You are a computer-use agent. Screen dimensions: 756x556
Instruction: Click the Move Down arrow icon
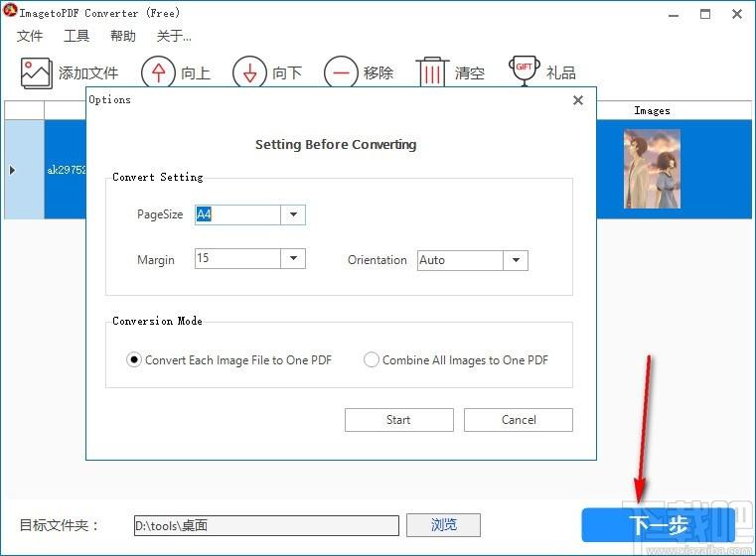[249, 72]
